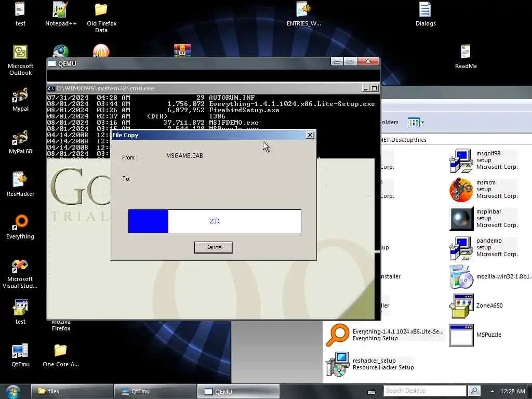
Task: Select the pandemo setup file
Action: pos(484,247)
